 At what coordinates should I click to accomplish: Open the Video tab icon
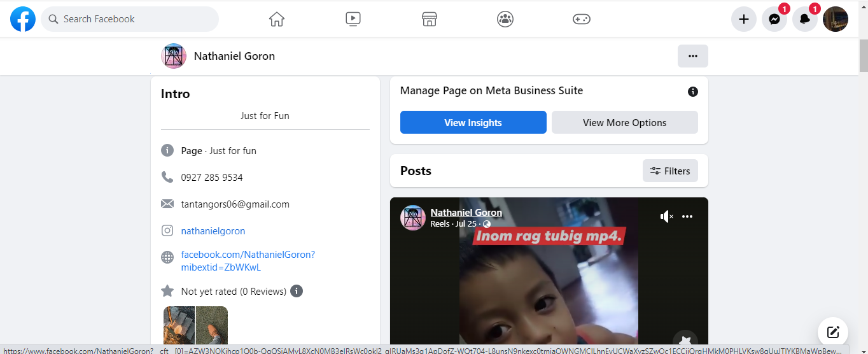coord(353,19)
